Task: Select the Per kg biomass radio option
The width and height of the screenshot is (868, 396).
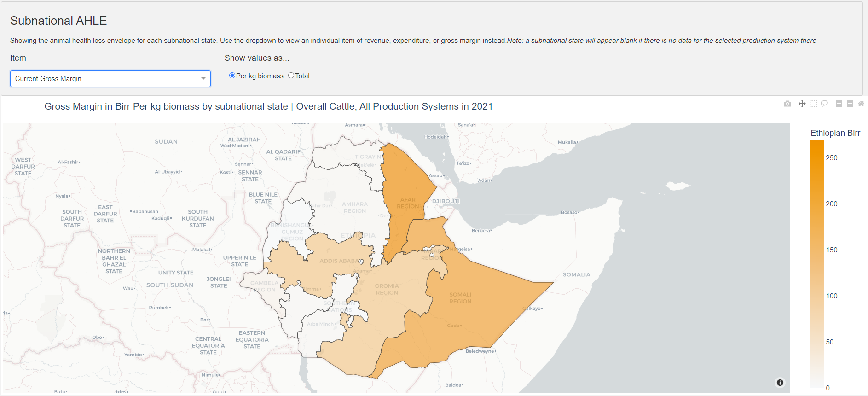Action: (x=232, y=76)
